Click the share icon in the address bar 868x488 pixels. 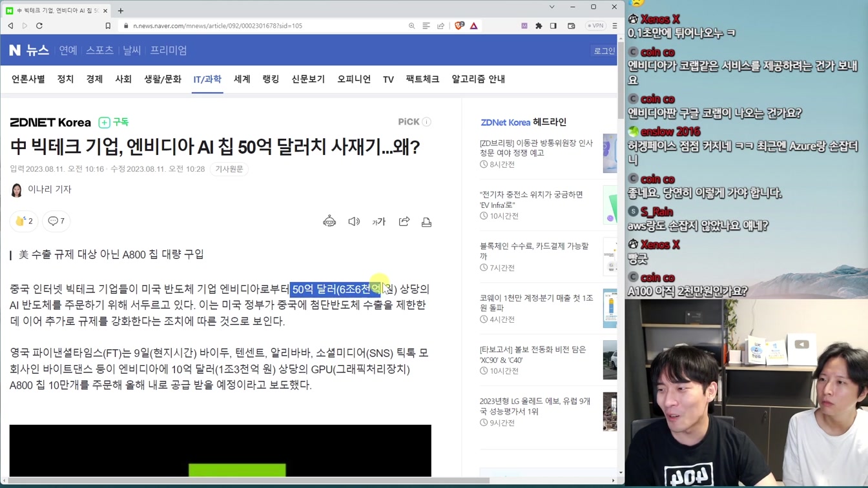(x=441, y=26)
